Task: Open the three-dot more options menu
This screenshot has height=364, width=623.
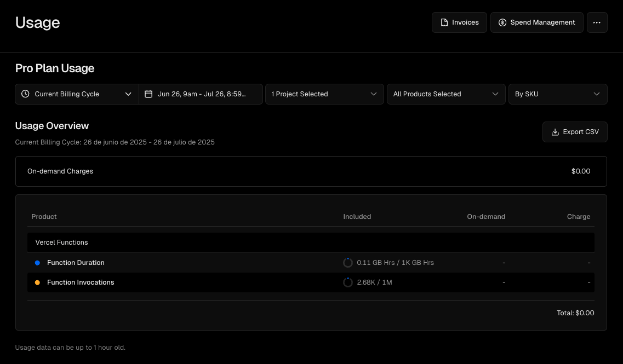Action: point(597,22)
